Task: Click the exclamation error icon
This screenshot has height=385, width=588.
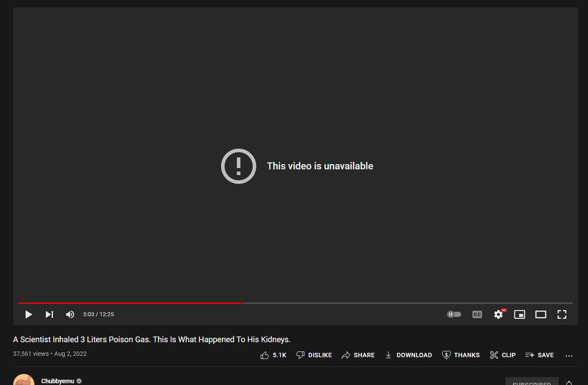Action: (239, 166)
